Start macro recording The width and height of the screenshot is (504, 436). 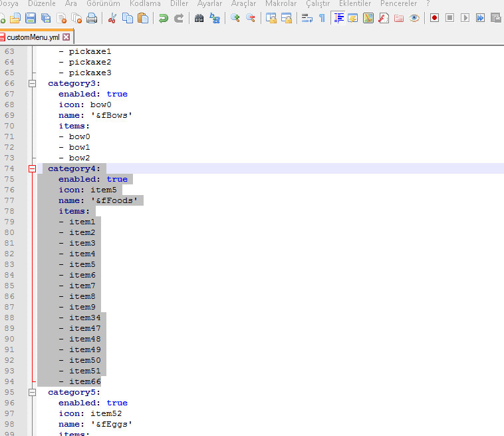pyautogui.click(x=434, y=18)
